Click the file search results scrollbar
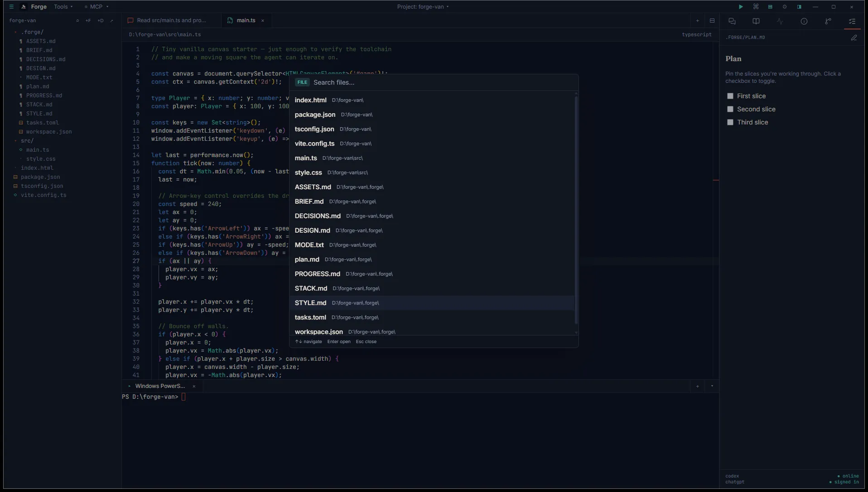Viewport: 868px width, 492px height. pos(576,210)
